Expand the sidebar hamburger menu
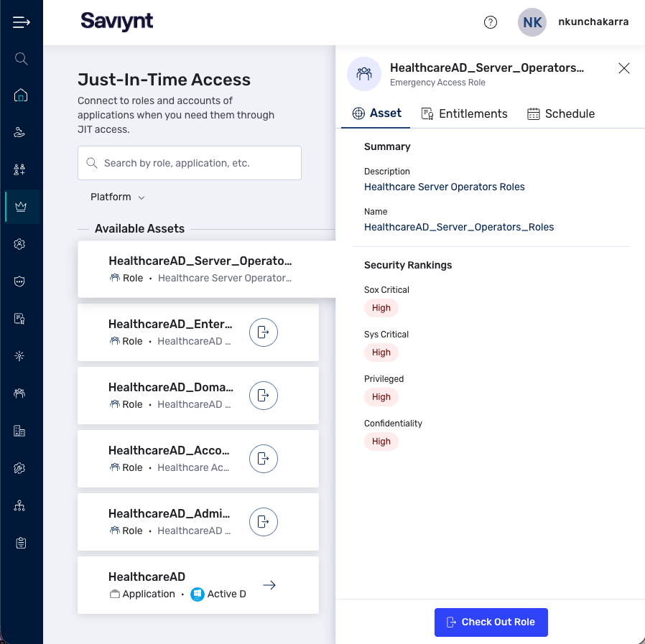Viewport: 645px width, 644px height. (21, 22)
